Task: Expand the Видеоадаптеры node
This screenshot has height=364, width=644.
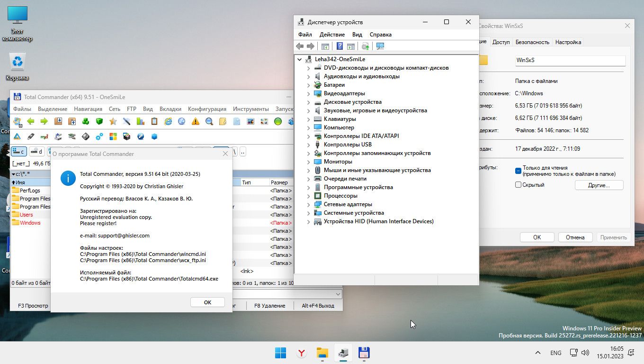Action: 309,93
